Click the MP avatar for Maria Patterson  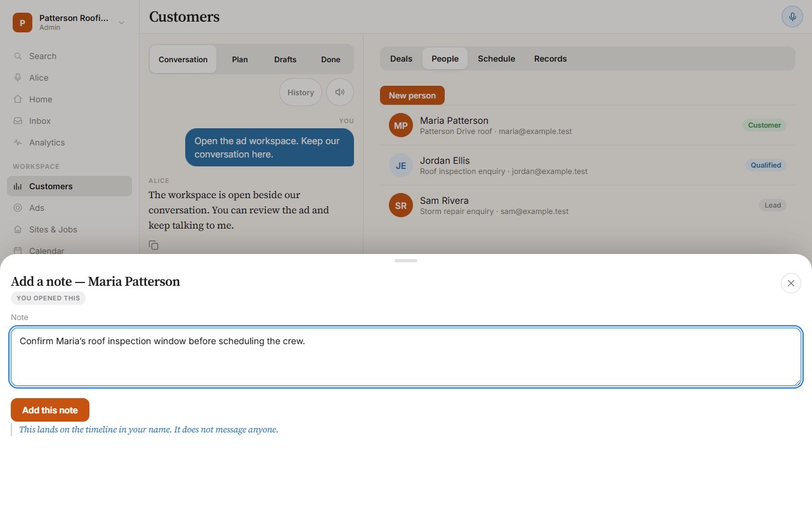[x=401, y=125]
